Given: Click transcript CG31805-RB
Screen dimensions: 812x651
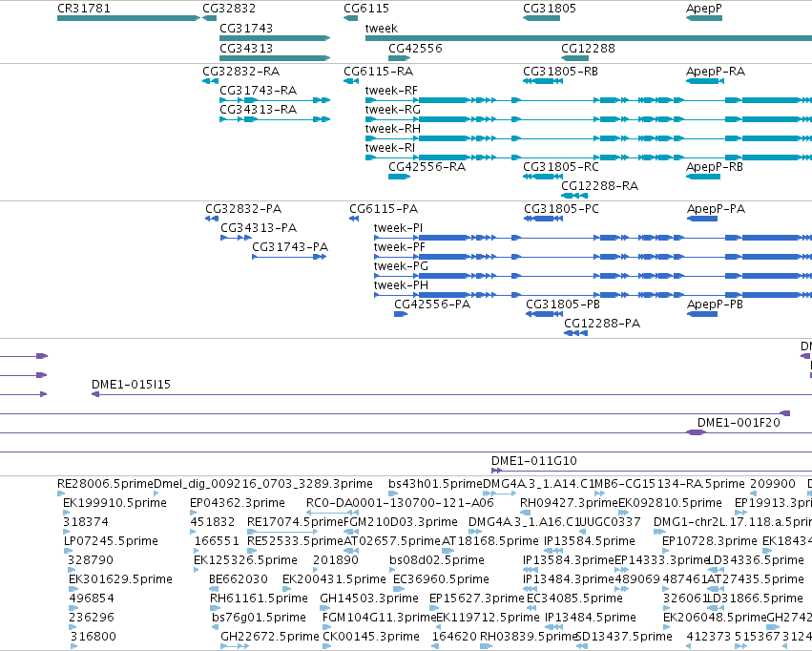Looking at the screenshot, I should coord(543,81).
